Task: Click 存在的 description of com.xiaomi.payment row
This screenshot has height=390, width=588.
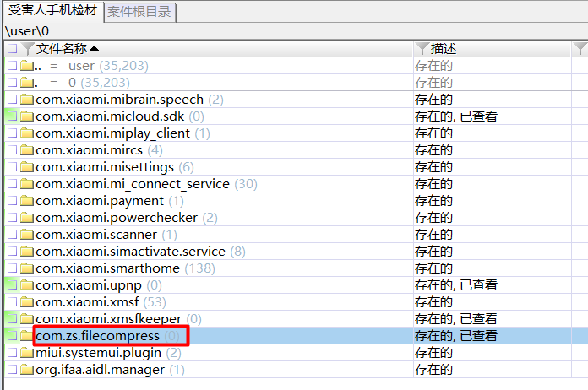Action: [x=434, y=201]
